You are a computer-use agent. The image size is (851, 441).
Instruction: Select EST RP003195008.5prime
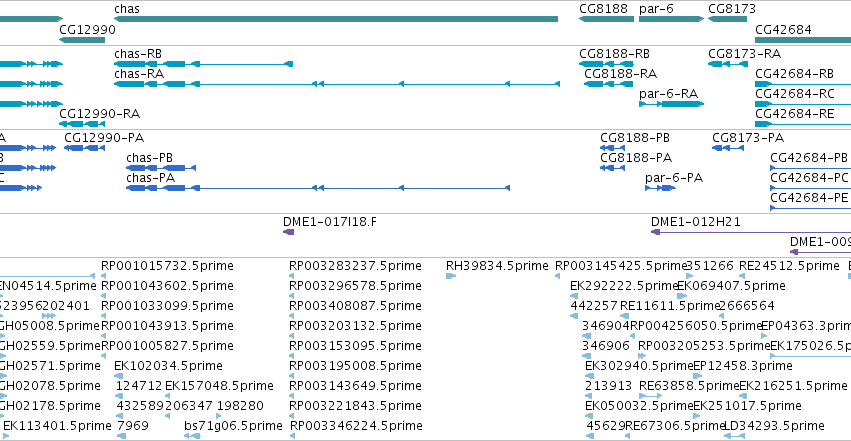(355, 366)
